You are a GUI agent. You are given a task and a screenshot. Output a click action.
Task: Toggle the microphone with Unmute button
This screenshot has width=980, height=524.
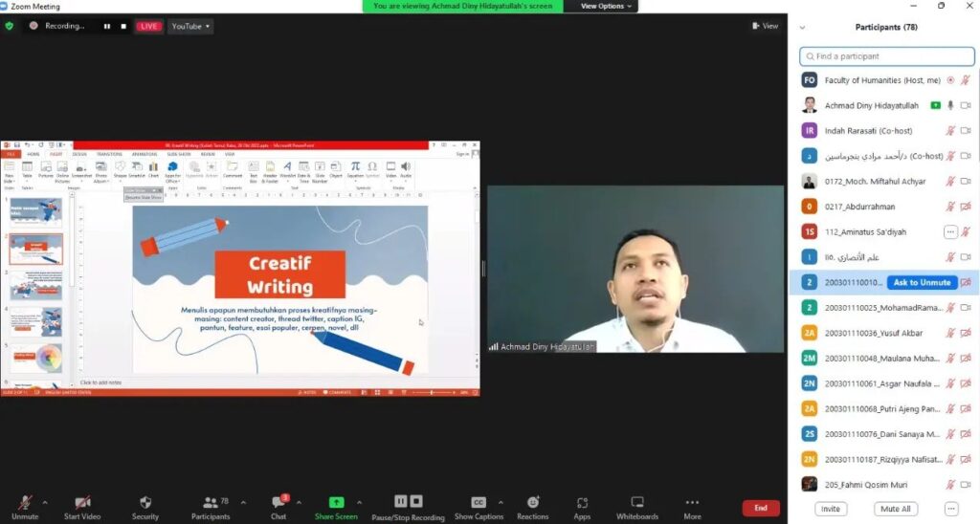click(x=25, y=503)
